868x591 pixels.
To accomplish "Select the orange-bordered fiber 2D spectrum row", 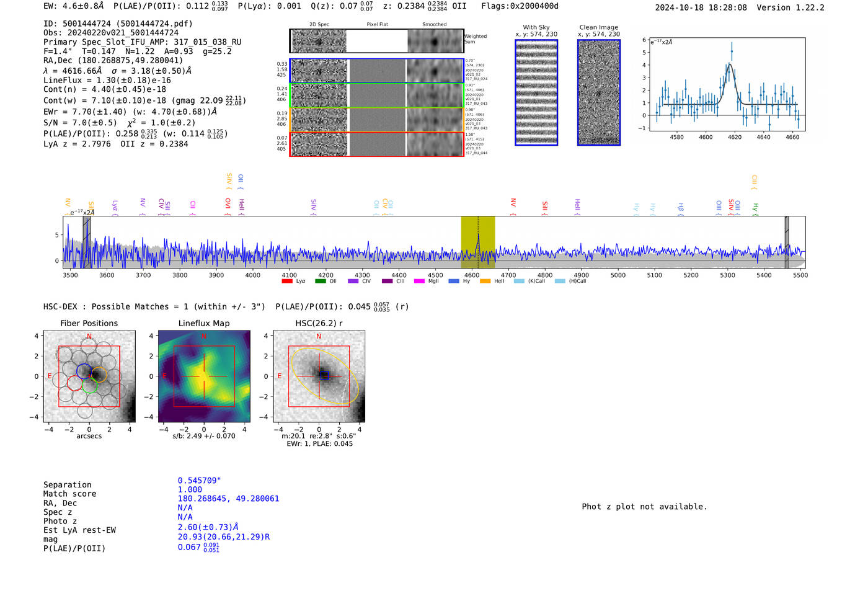I will (377, 120).
